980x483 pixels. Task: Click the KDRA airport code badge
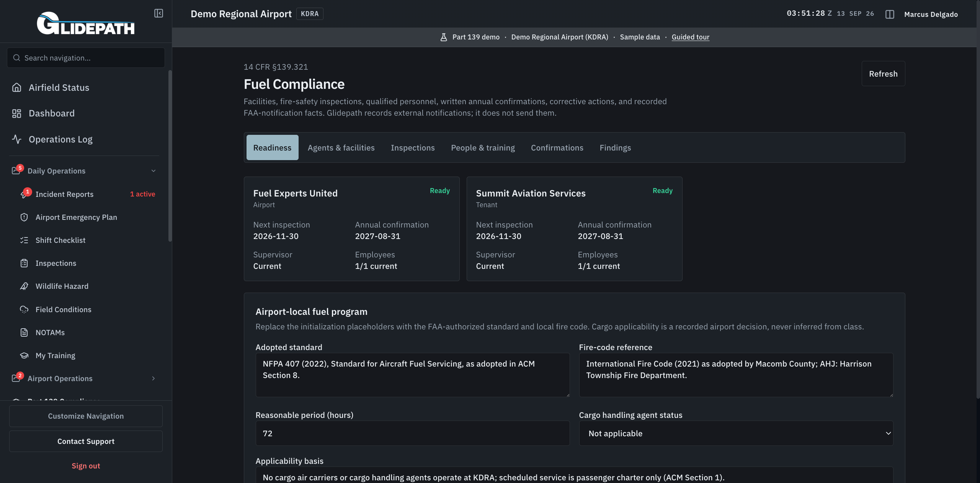point(309,14)
